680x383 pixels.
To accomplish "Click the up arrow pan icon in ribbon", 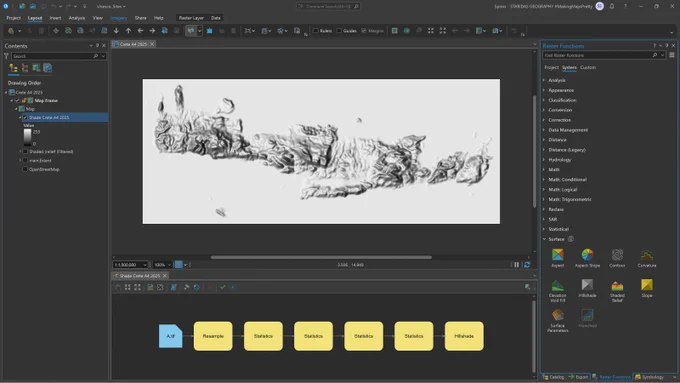I will [x=128, y=31].
